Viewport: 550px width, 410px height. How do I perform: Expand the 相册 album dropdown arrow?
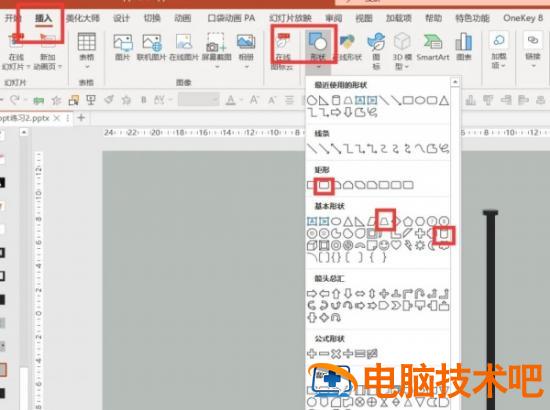tap(246, 67)
